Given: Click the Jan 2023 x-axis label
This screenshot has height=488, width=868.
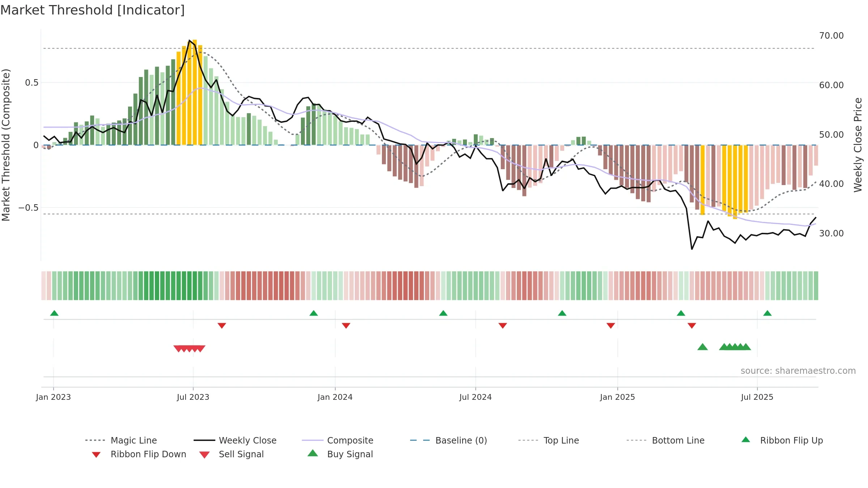Looking at the screenshot, I should click(54, 397).
